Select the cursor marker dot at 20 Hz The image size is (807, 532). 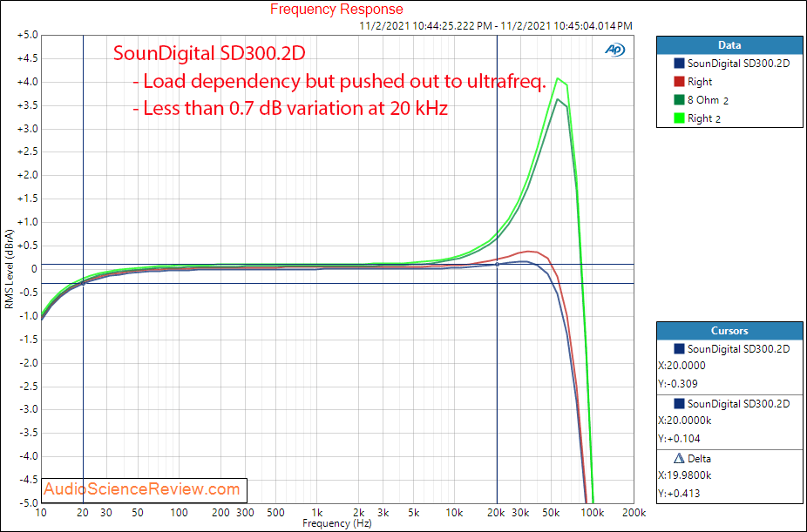click(x=83, y=283)
